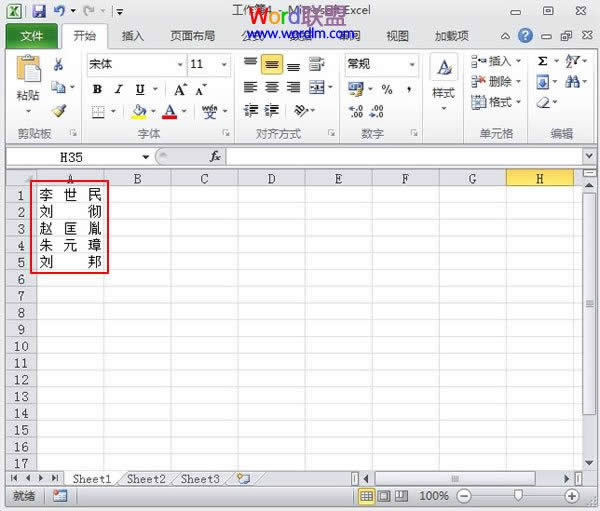Click the Cut scissors icon

pyautogui.click(x=59, y=64)
